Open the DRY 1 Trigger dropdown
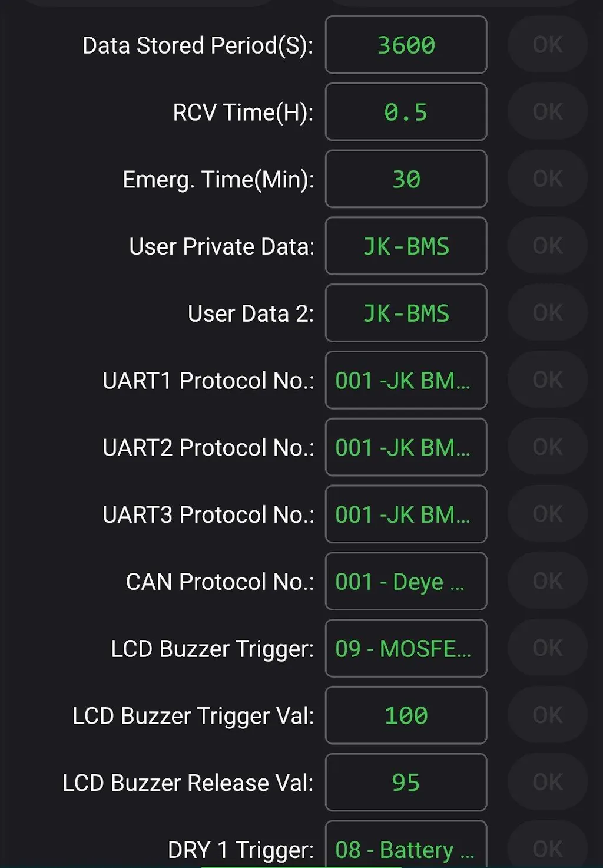 [406, 849]
